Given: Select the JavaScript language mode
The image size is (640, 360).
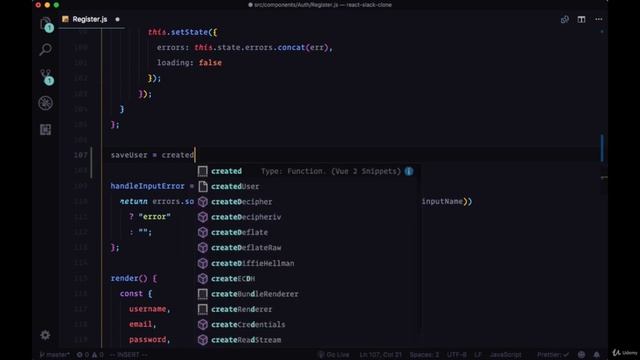Looking at the screenshot, I should click(x=505, y=355).
